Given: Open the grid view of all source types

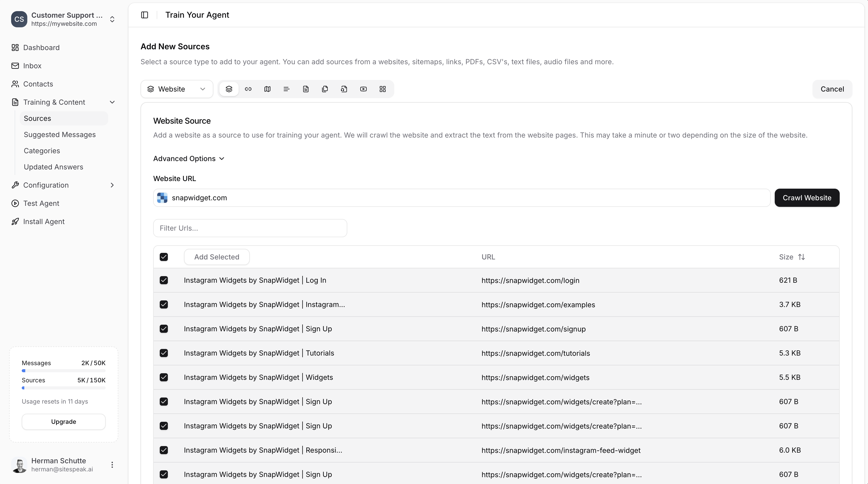Looking at the screenshot, I should click(382, 89).
